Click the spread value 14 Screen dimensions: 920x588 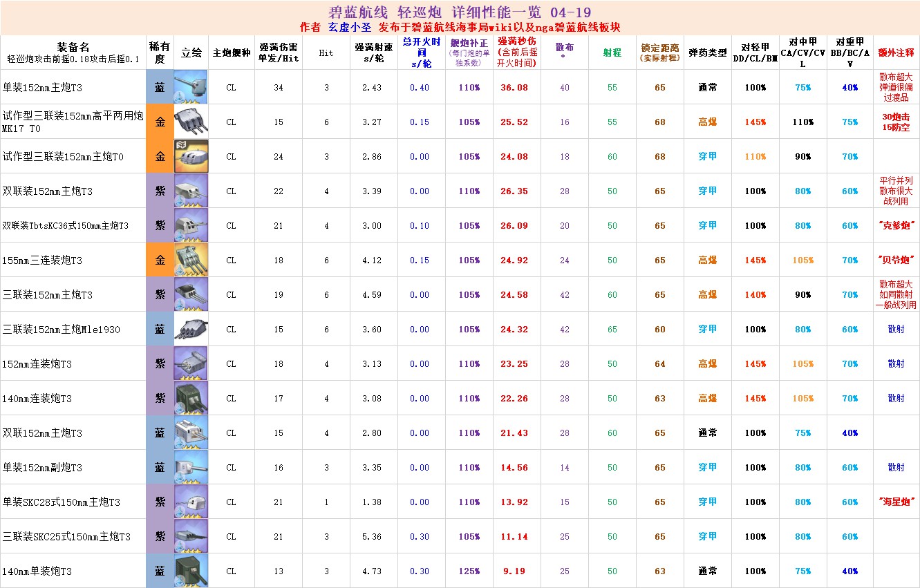[565, 468]
